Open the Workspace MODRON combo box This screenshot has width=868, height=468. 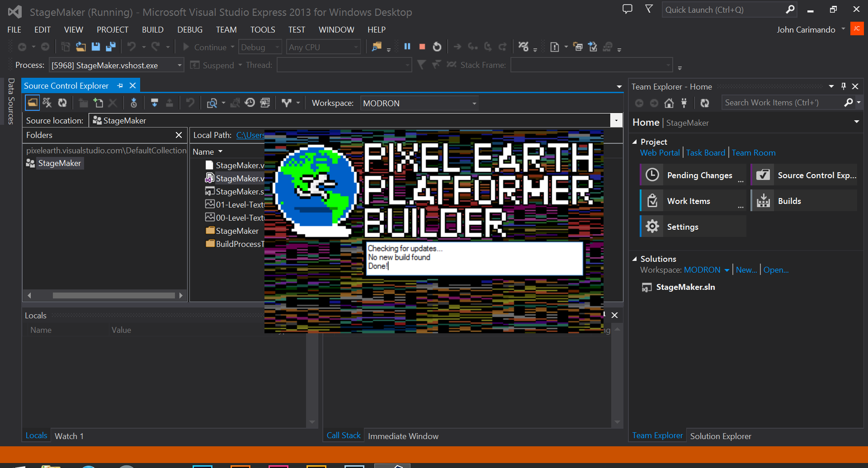(419, 103)
